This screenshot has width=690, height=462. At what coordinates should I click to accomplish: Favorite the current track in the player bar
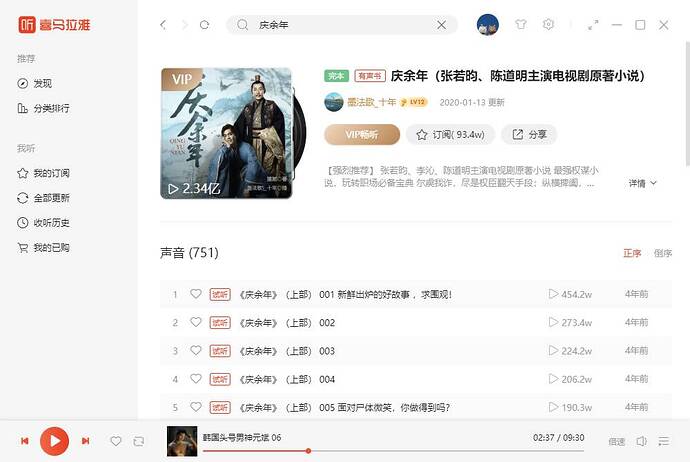coord(116,441)
